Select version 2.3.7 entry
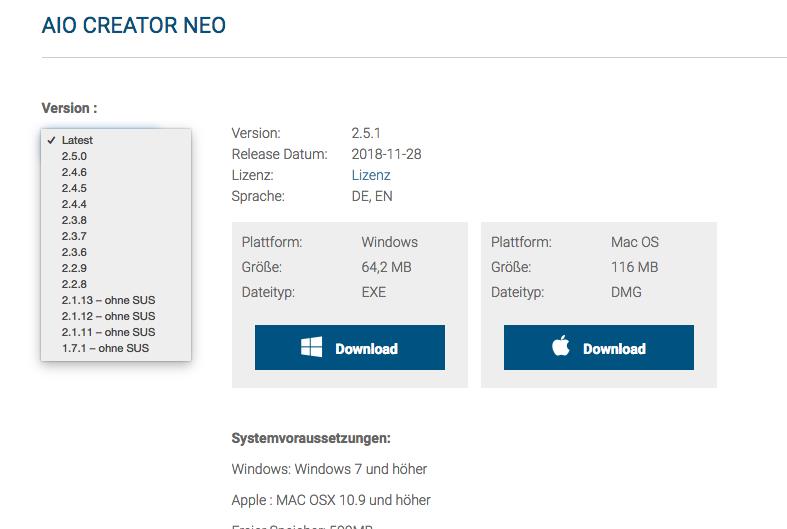The width and height of the screenshot is (787, 529). click(116, 236)
